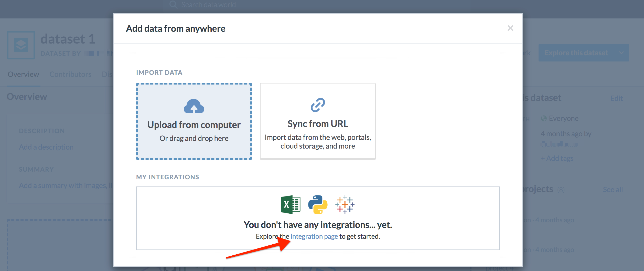Click Or drag and drop here text
Screen dimensions: 644x271
tap(194, 138)
